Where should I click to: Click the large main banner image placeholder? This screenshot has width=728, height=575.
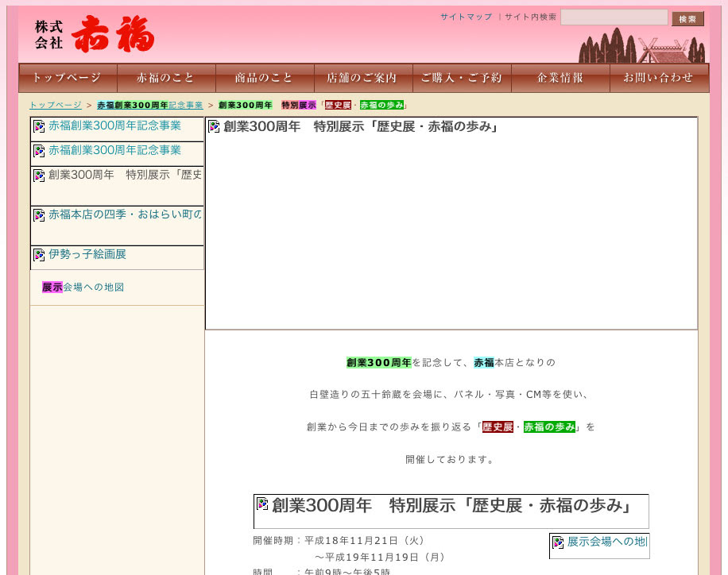pyautogui.click(x=451, y=224)
